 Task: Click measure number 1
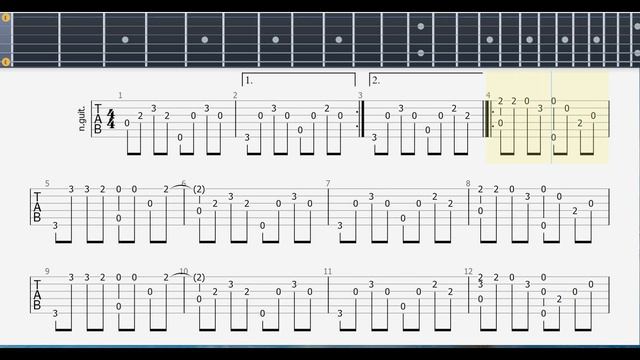[120, 96]
